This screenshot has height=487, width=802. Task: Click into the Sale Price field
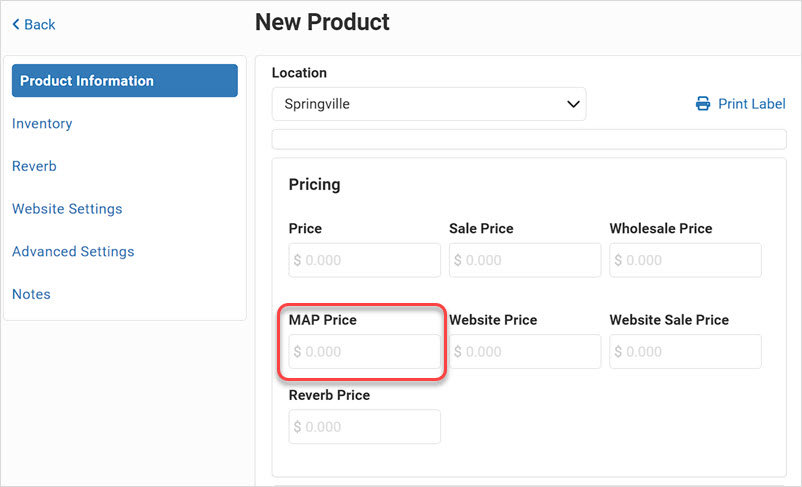pyautogui.click(x=525, y=260)
